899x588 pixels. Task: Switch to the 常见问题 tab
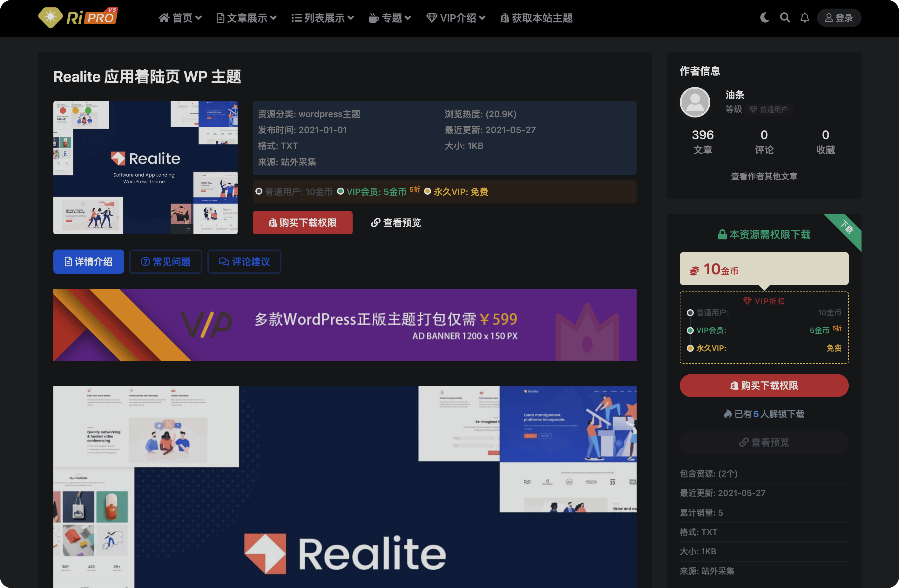click(x=166, y=262)
